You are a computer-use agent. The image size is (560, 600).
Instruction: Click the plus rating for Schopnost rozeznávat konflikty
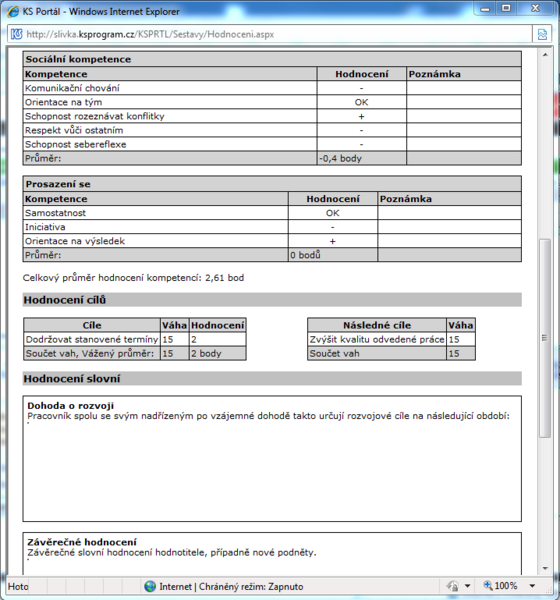coord(361,116)
